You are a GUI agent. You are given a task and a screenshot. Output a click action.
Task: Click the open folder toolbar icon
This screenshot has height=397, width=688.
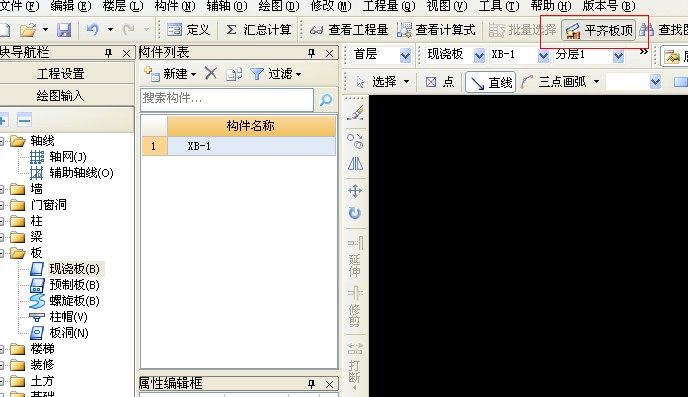[28, 30]
